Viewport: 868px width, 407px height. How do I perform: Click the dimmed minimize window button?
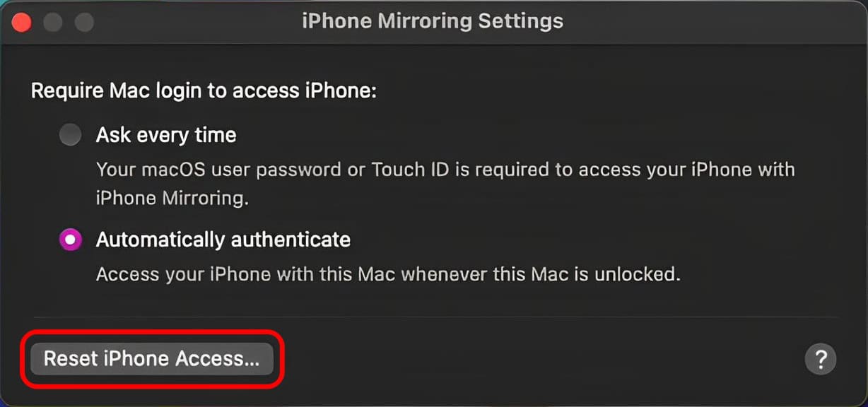(53, 21)
